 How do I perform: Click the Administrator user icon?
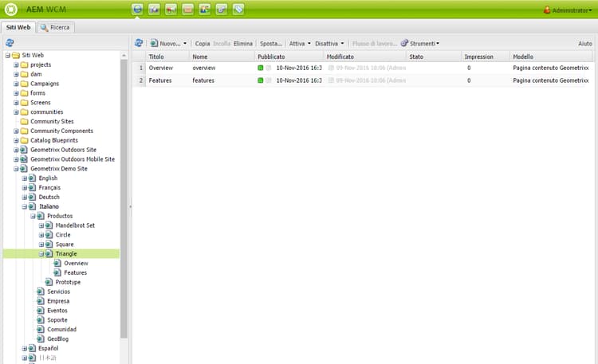click(x=547, y=10)
